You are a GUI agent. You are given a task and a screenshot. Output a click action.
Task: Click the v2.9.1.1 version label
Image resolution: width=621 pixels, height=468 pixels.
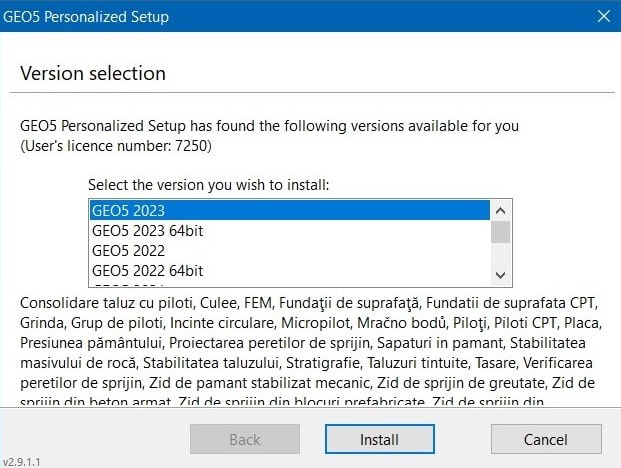pos(21,462)
